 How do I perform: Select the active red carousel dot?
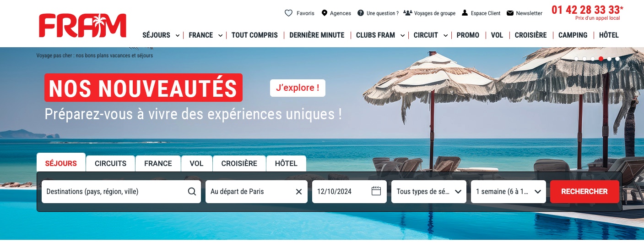(x=601, y=59)
